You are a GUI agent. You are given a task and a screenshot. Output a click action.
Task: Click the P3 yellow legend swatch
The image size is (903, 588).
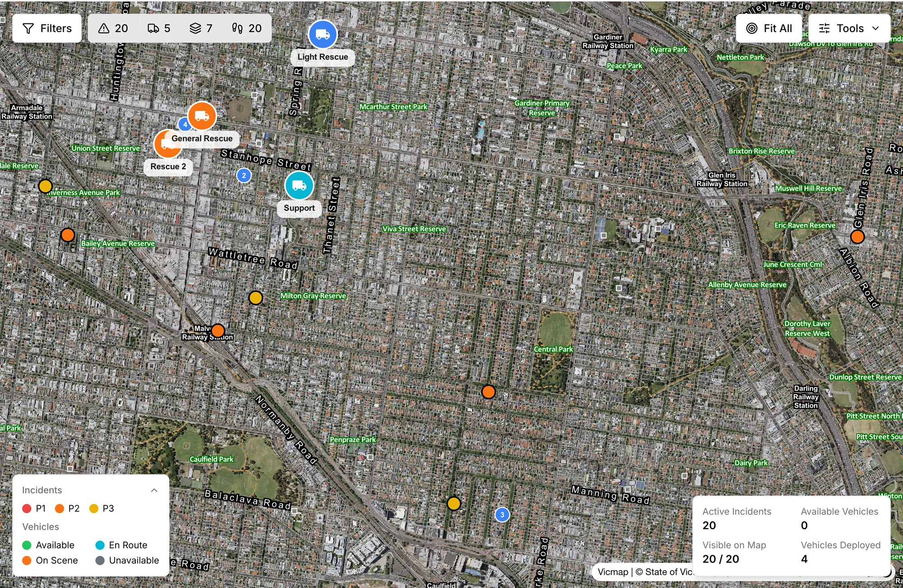point(94,509)
